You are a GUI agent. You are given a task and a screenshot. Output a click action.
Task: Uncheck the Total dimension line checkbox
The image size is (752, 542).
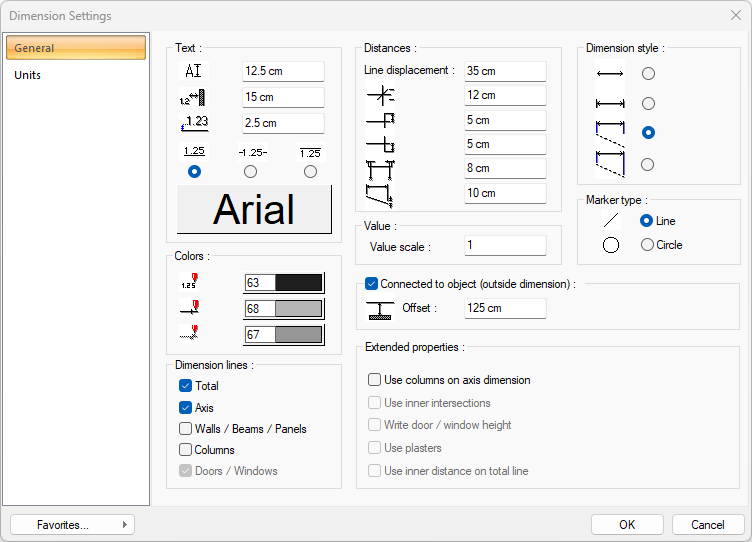(186, 386)
